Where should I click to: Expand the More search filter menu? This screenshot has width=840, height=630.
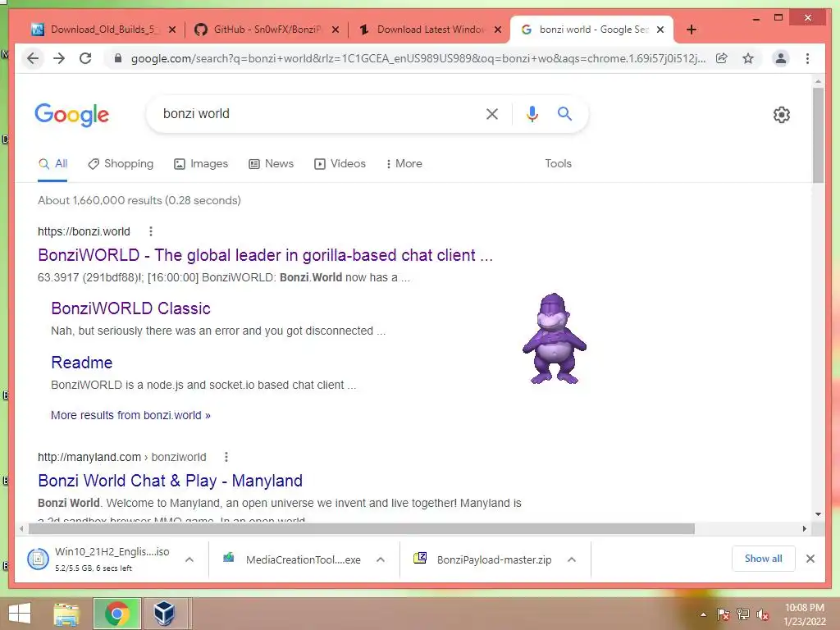404,163
